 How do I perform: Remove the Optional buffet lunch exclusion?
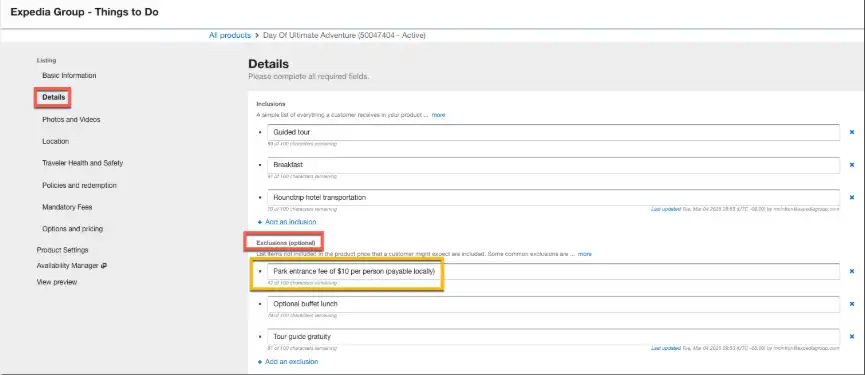[x=852, y=304]
